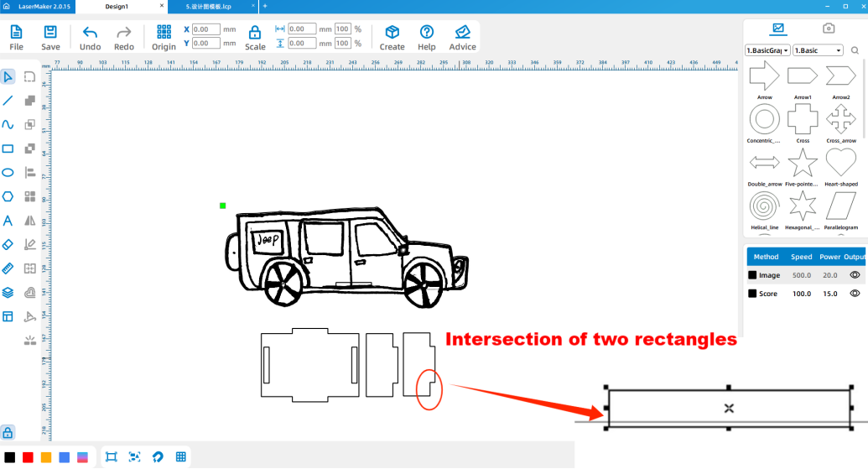Activate the text tool
868x469 pixels.
(8, 221)
